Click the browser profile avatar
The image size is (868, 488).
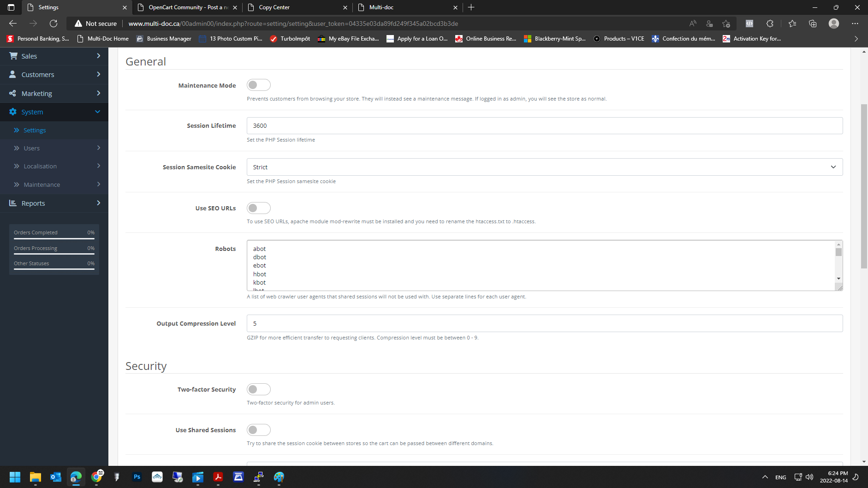tap(833, 24)
